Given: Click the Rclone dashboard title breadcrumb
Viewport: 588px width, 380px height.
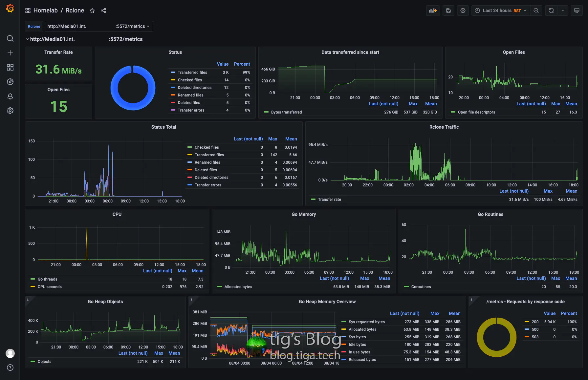Looking at the screenshot, I should (x=75, y=11).
